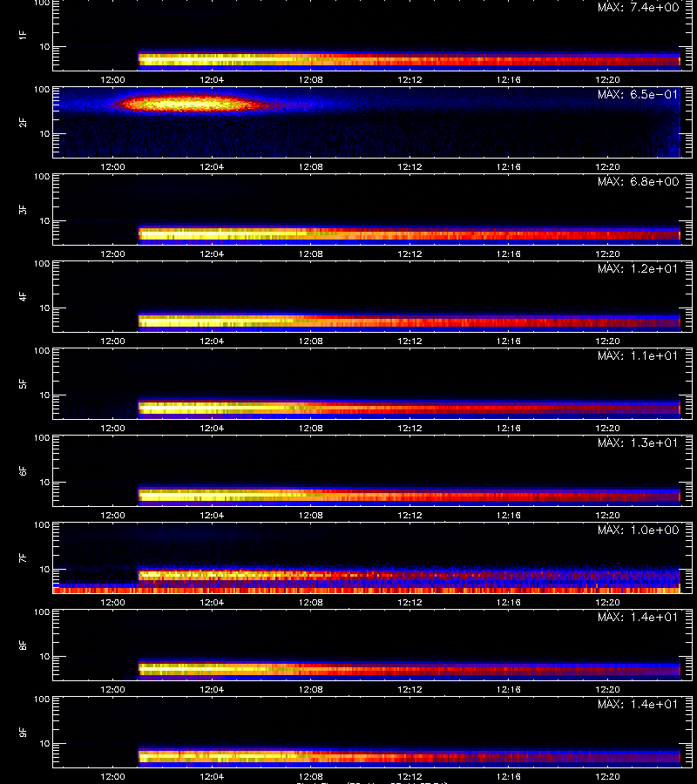Click the 10 y-axis label of panel 7F
The height and width of the screenshot is (784, 697).
pyautogui.click(x=45, y=569)
